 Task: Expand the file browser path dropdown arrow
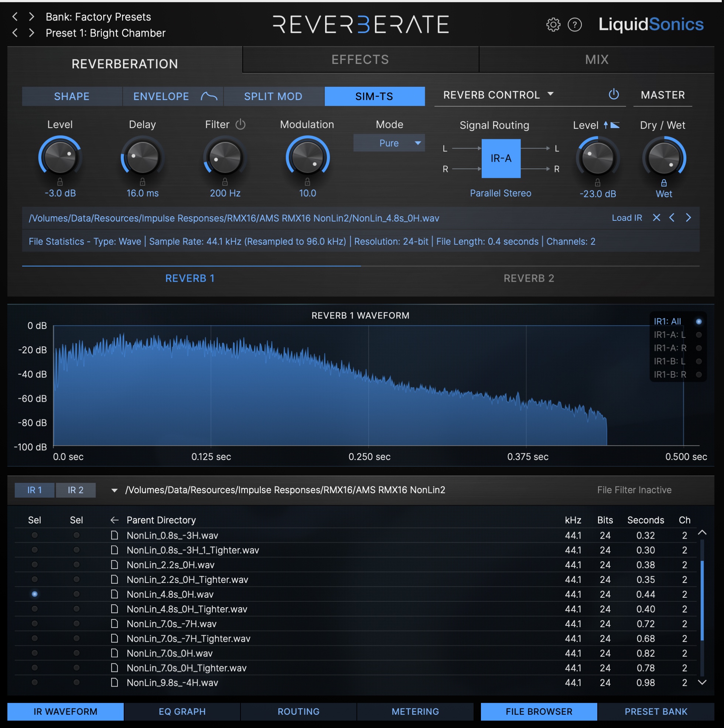(114, 490)
